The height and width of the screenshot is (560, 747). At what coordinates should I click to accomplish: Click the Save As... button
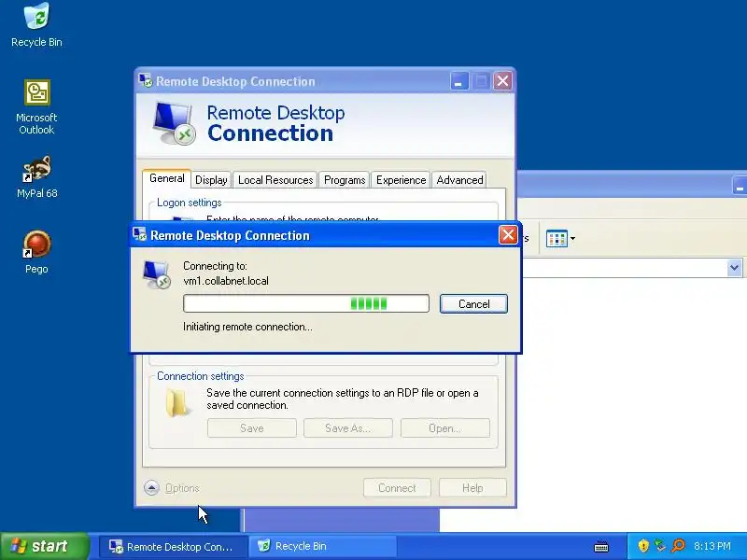tap(347, 428)
